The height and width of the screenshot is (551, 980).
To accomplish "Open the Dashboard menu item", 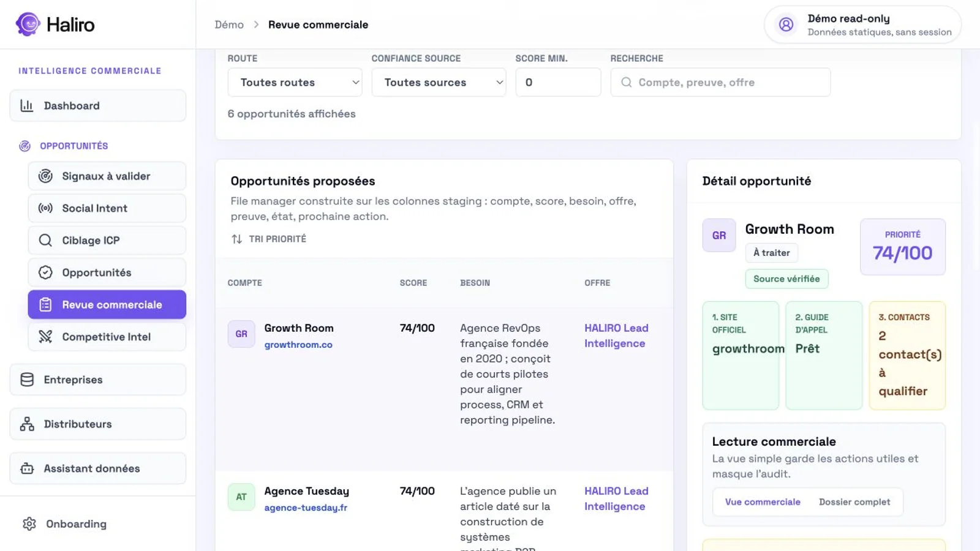I will [x=98, y=105].
